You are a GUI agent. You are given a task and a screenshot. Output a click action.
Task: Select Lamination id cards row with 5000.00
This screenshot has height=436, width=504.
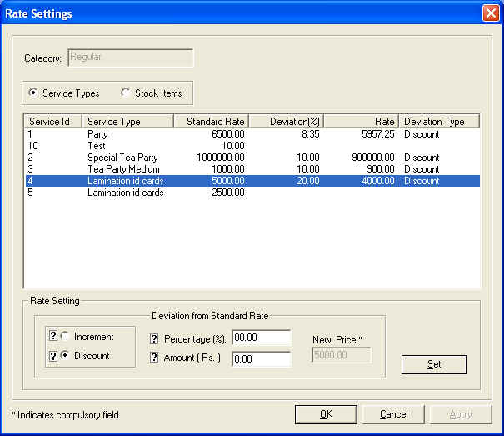point(252,181)
